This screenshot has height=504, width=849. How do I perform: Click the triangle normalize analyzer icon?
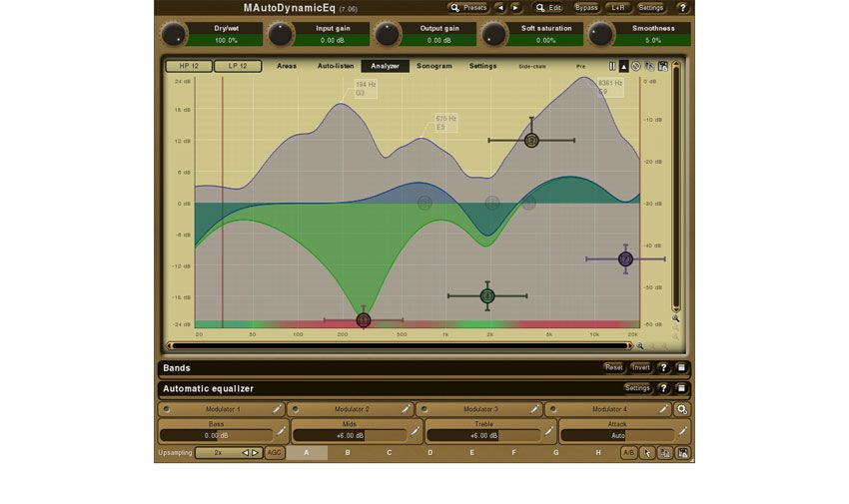623,66
